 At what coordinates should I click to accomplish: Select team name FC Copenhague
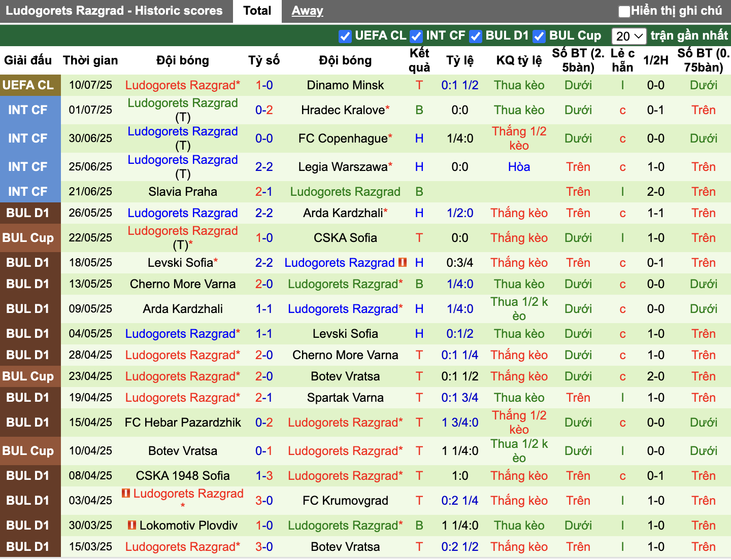343,138
